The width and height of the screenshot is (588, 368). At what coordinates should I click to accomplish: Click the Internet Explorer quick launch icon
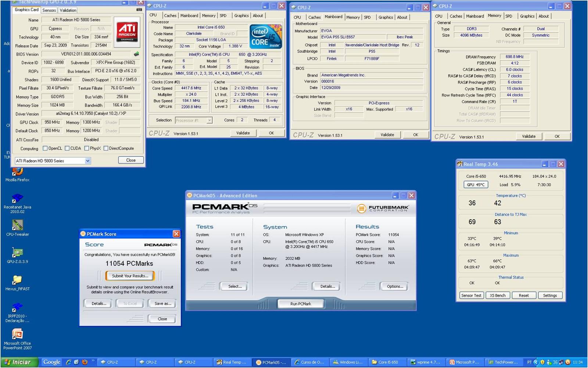pos(68,362)
